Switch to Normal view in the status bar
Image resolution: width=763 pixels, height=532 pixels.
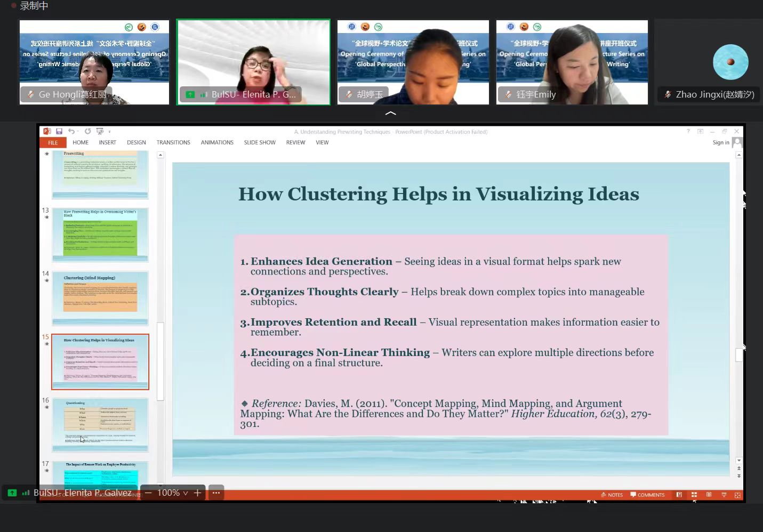679,495
